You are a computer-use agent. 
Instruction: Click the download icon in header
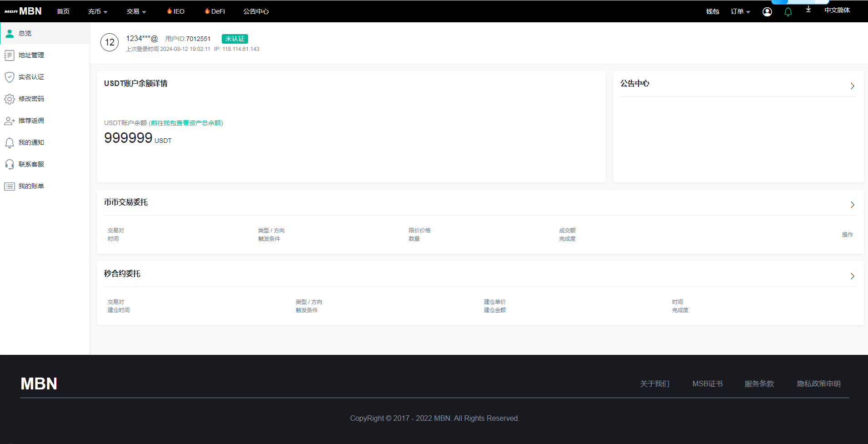pyautogui.click(x=808, y=10)
